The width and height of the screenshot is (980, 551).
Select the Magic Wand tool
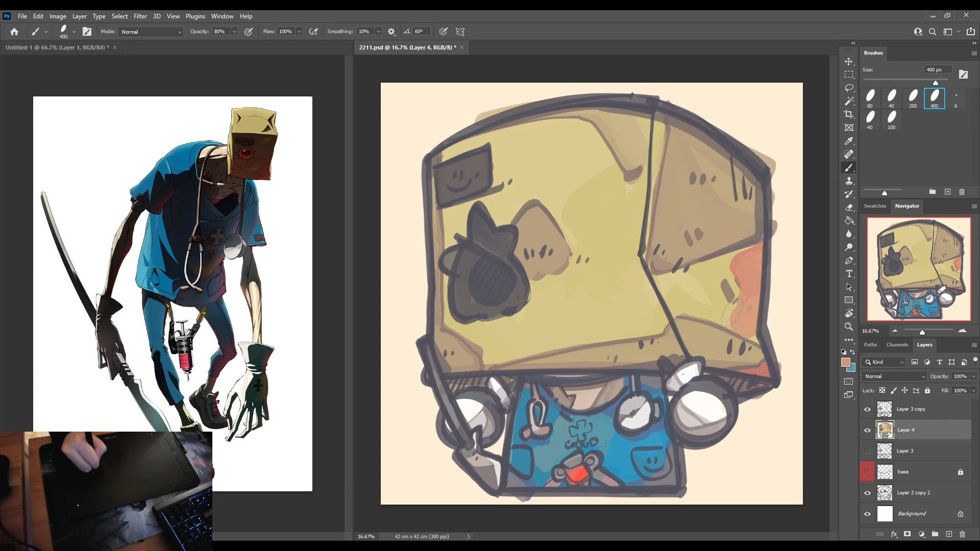pyautogui.click(x=849, y=101)
